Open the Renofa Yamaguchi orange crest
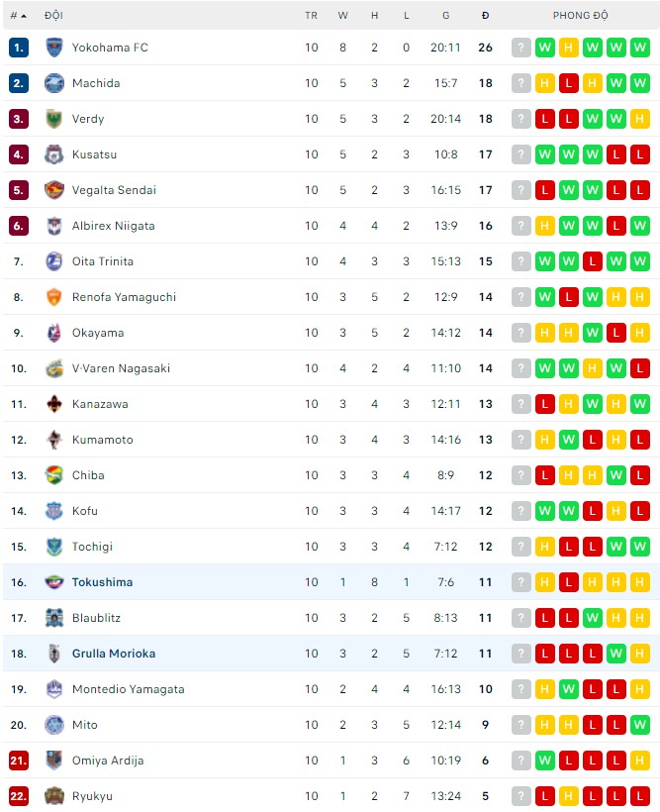660x812 pixels. (x=54, y=297)
